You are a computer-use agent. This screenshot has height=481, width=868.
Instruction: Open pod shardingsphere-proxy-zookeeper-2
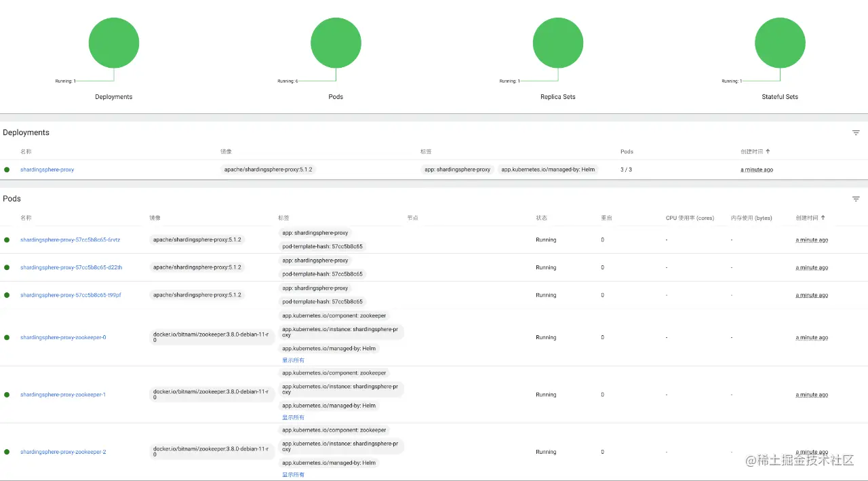pos(63,452)
